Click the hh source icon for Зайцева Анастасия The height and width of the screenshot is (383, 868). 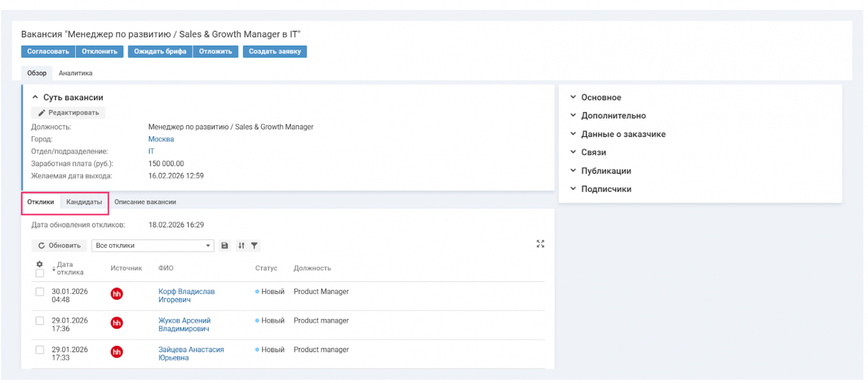117,351
